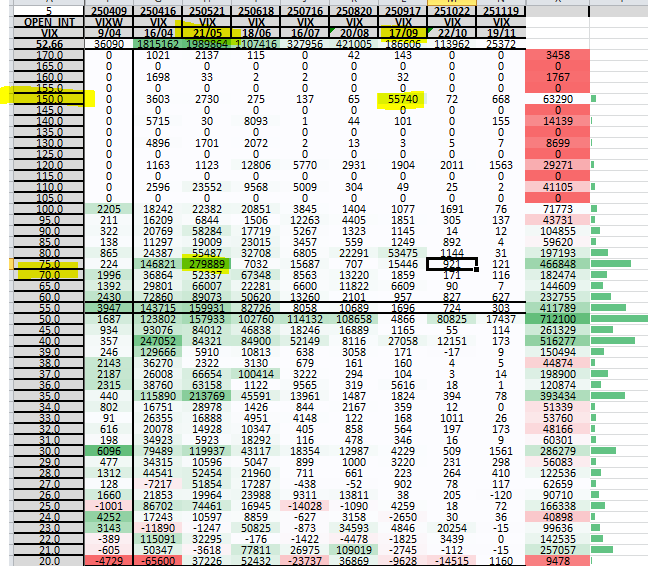Click the cell containing 108658
The image size is (648, 566).
(x=354, y=319)
